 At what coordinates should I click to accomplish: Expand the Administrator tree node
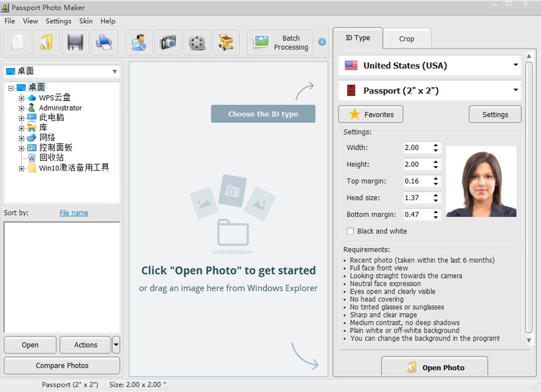click(21, 108)
